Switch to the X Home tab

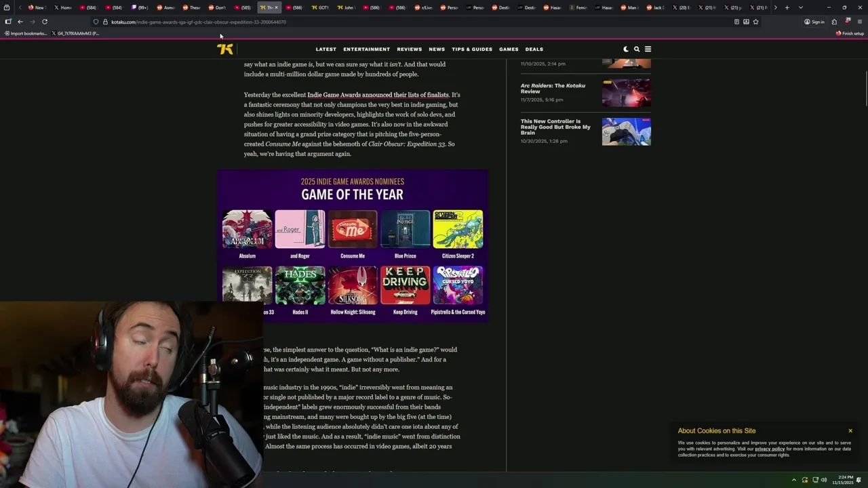point(62,7)
